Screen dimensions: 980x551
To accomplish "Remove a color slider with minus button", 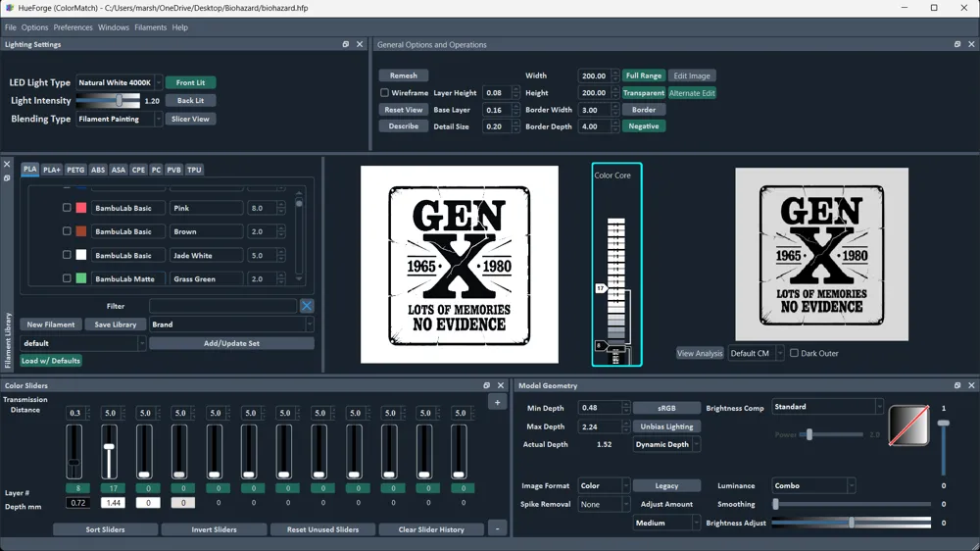I will [x=498, y=529].
